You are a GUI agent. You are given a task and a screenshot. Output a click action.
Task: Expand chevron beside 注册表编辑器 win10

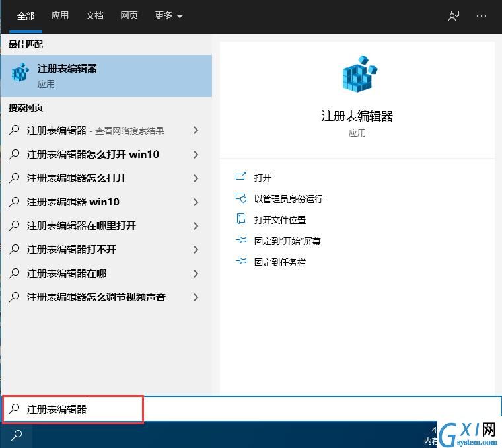pyautogui.click(x=196, y=202)
